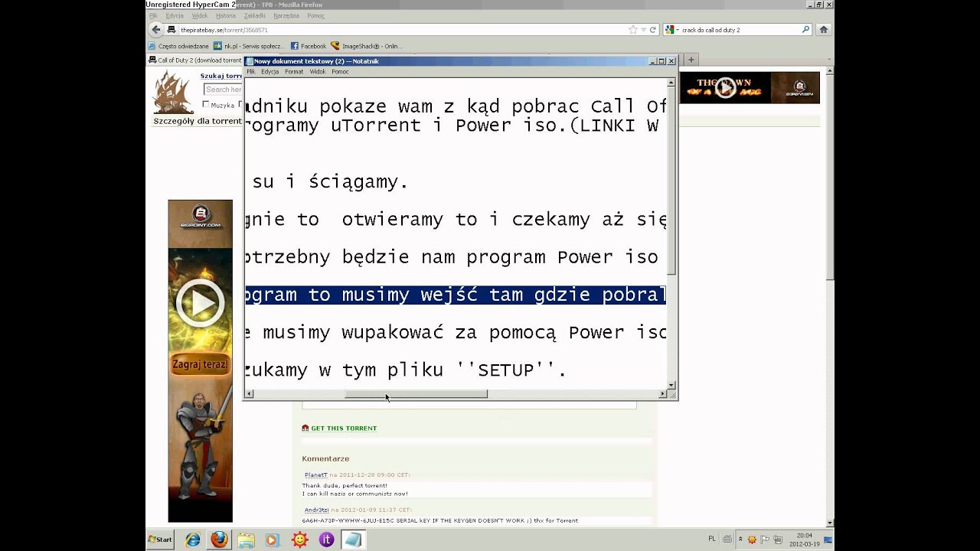This screenshot has width=980, height=551.
Task: Open URL history dropdown arrow
Action: click(x=644, y=30)
